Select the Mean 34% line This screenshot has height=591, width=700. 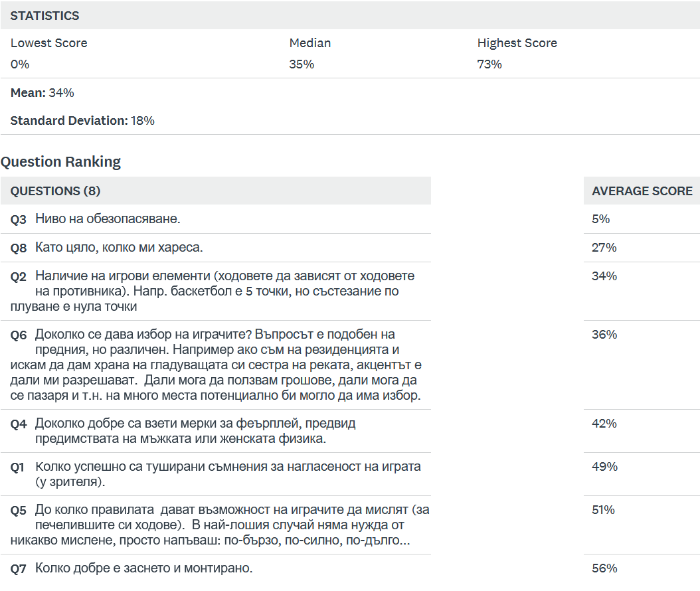click(x=42, y=93)
